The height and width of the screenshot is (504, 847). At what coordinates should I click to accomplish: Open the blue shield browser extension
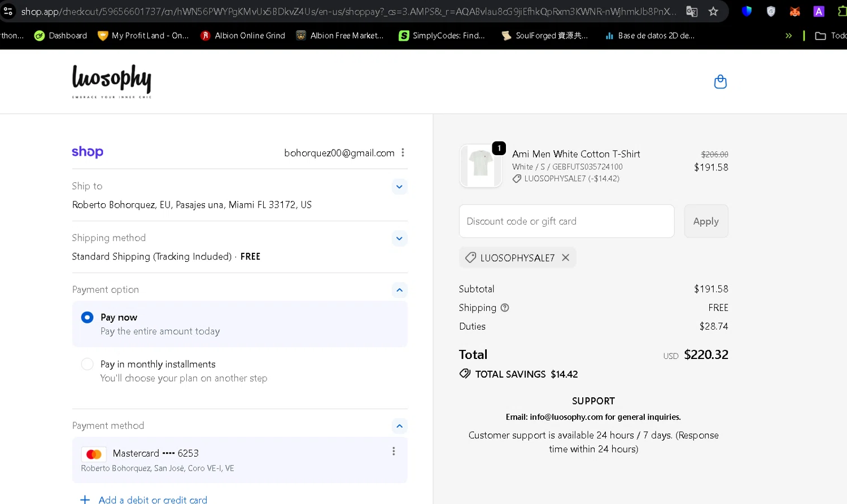(x=746, y=11)
